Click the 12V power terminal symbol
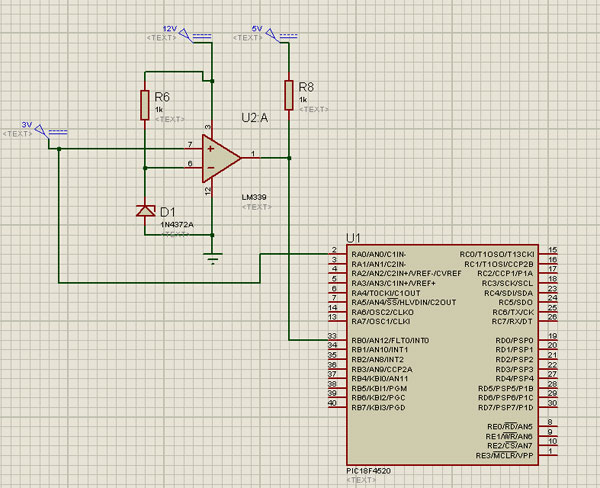 coord(195,36)
